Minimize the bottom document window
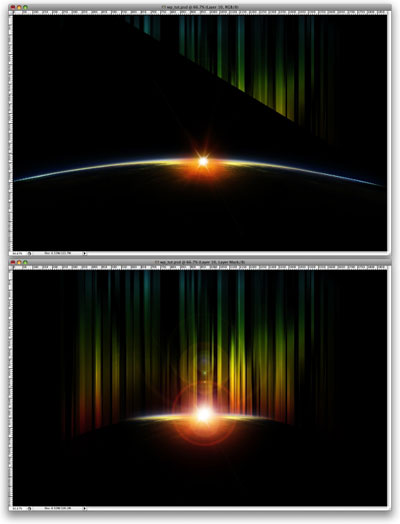 pos(19,262)
